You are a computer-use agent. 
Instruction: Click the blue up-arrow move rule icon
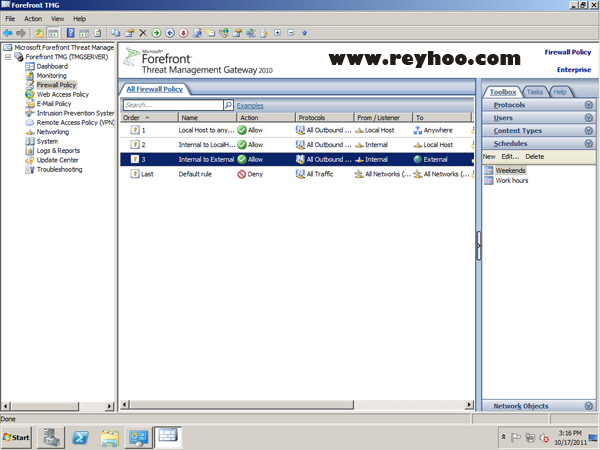[x=305, y=33]
